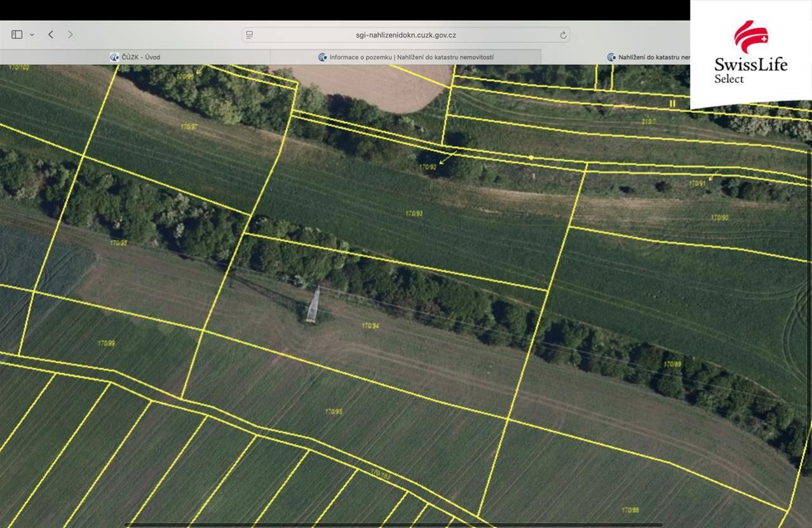
Task: Select parcel 170/90 on the map
Action: [x=719, y=217]
